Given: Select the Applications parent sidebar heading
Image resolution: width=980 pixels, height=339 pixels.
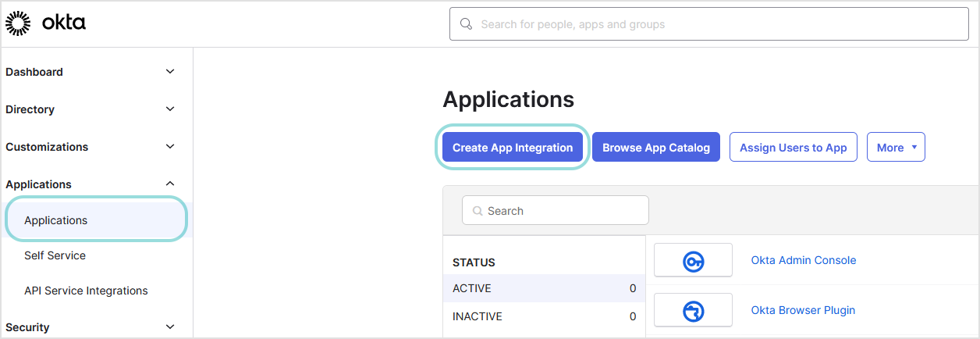Looking at the screenshot, I should 38,184.
